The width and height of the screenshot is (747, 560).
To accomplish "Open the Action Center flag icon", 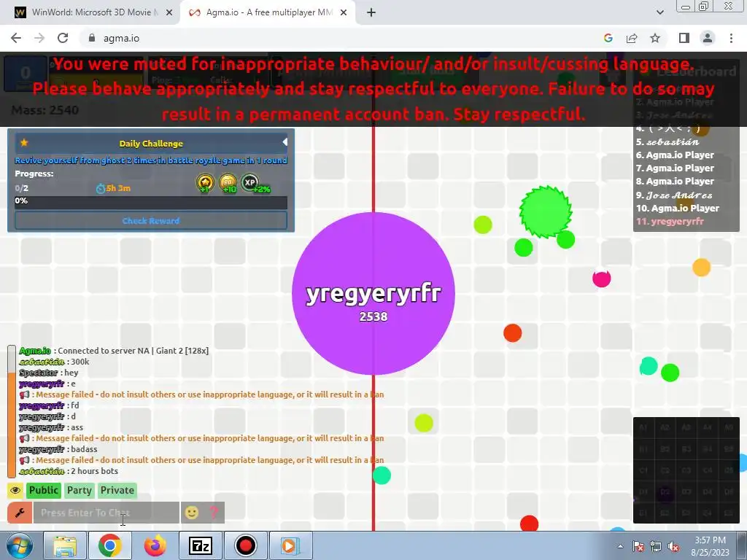I will tap(638, 546).
